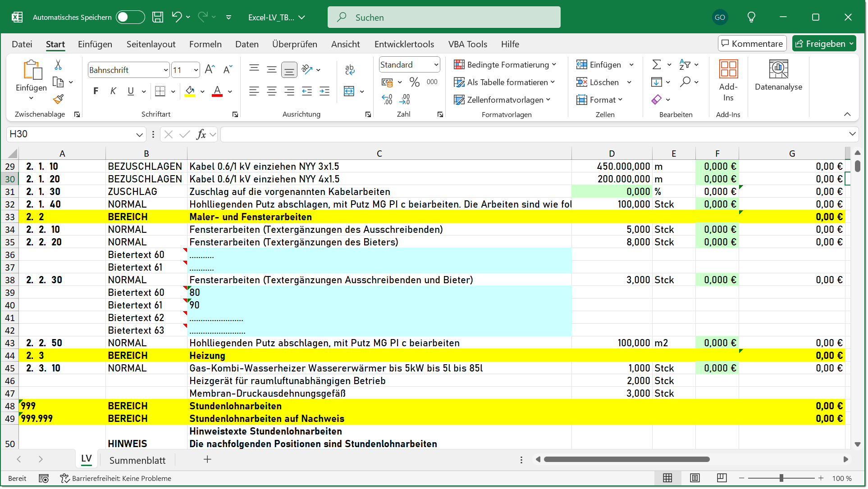The image size is (868, 489).
Task: Apply percent format with the % icon
Action: pyautogui.click(x=414, y=82)
